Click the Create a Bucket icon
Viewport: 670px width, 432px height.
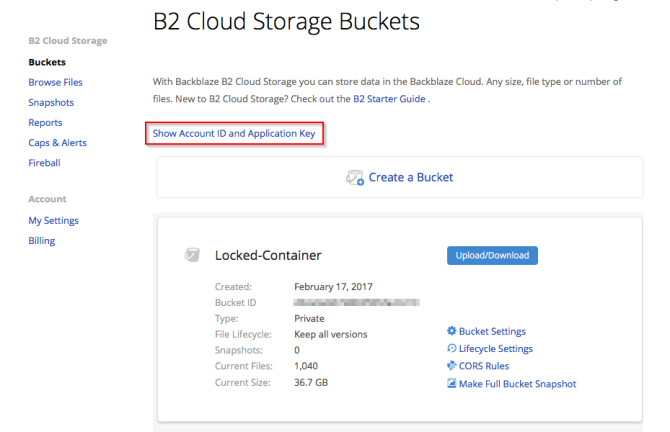355,177
